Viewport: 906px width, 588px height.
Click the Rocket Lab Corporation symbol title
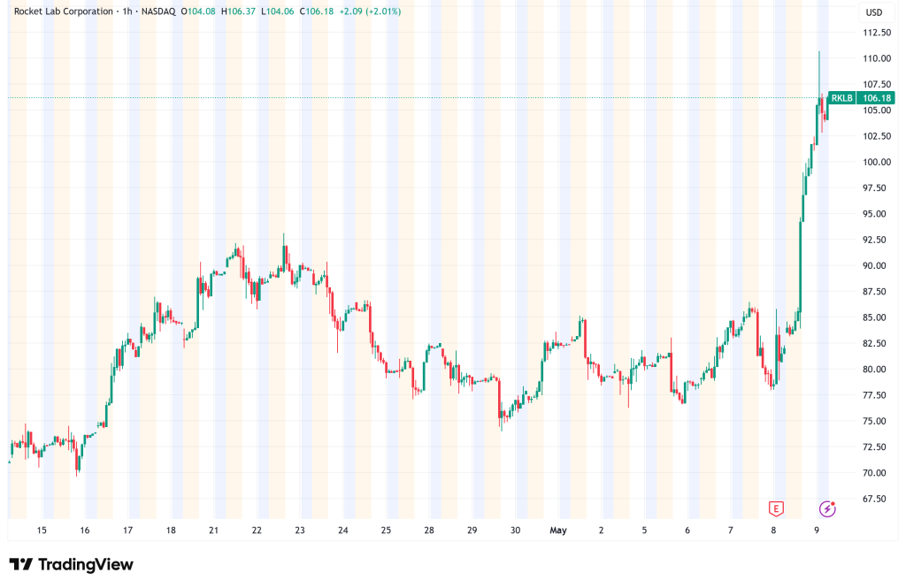[64, 11]
